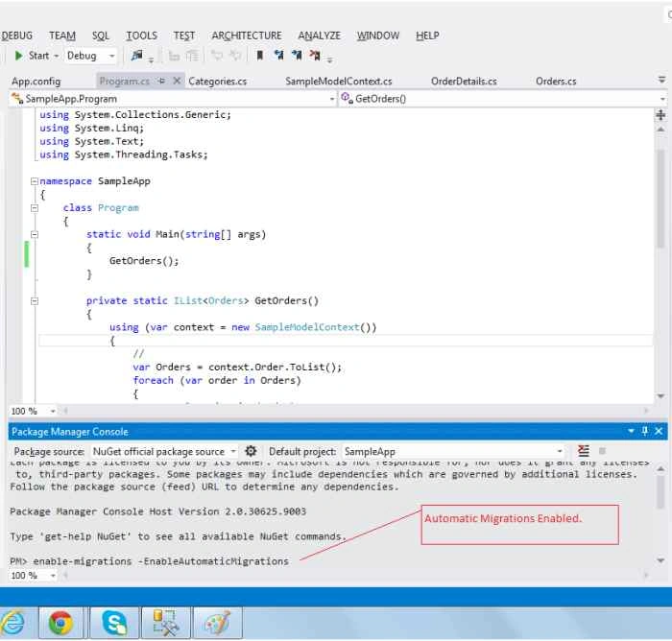Click the increase indent toolbar icon
Screen dimensions: 672x641
tap(192, 56)
